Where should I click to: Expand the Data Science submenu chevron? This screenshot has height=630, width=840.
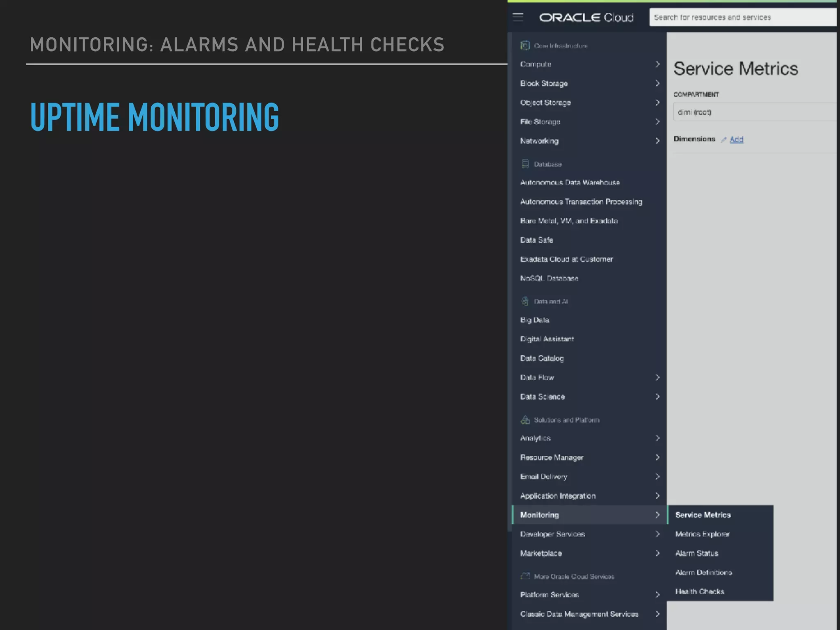tap(657, 397)
